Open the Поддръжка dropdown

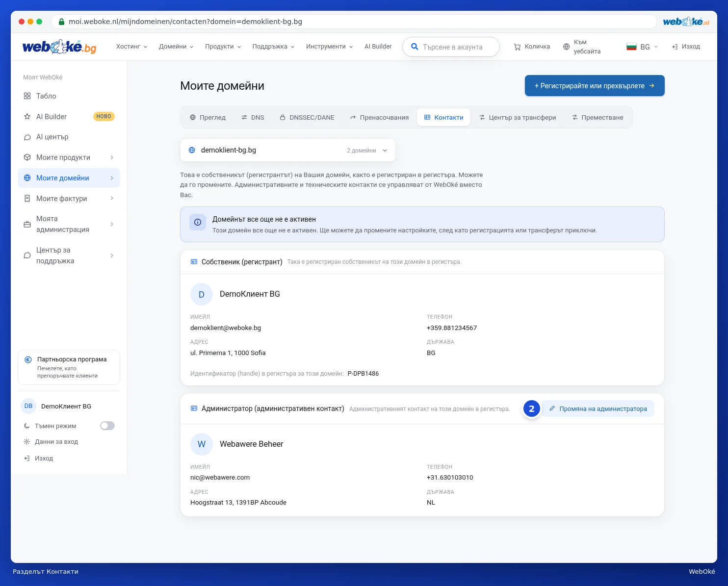(273, 47)
